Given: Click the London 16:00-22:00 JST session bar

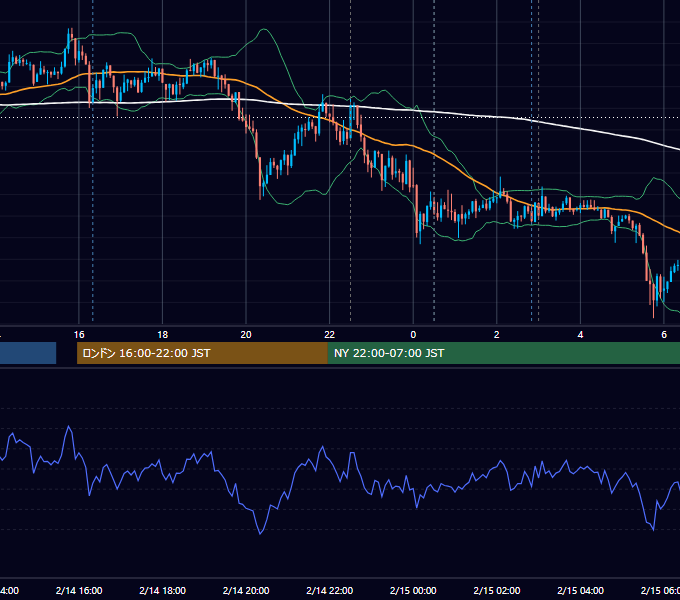Looking at the screenshot, I should 202,353.
